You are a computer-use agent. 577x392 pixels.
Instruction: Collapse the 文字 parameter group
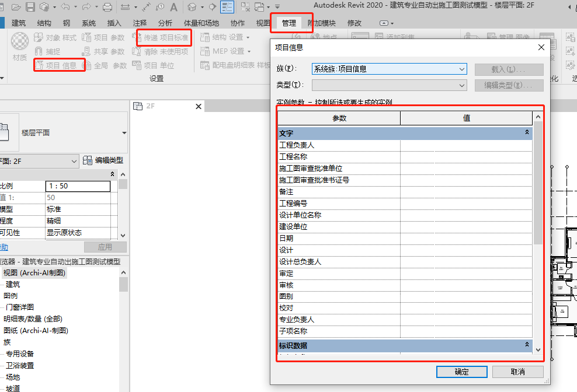click(x=527, y=133)
